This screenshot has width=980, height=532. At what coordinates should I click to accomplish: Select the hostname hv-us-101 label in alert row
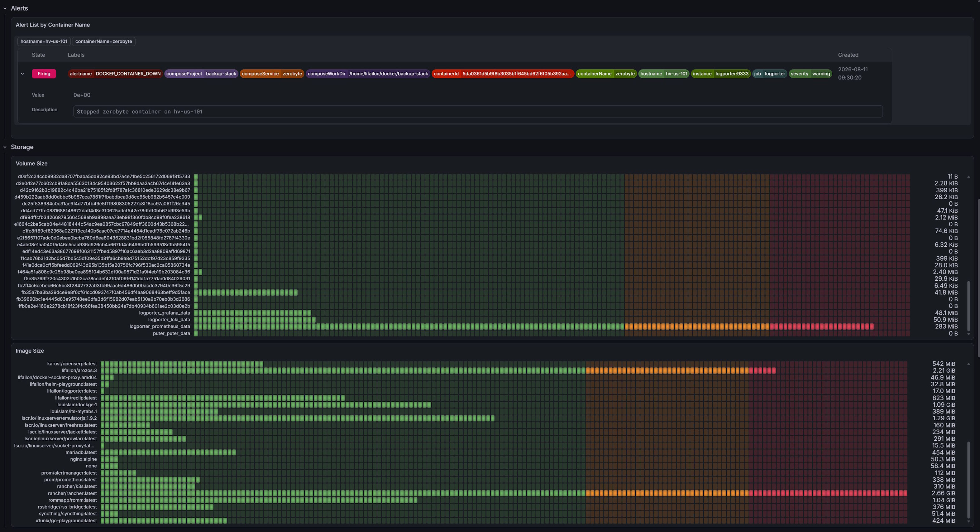click(x=663, y=74)
